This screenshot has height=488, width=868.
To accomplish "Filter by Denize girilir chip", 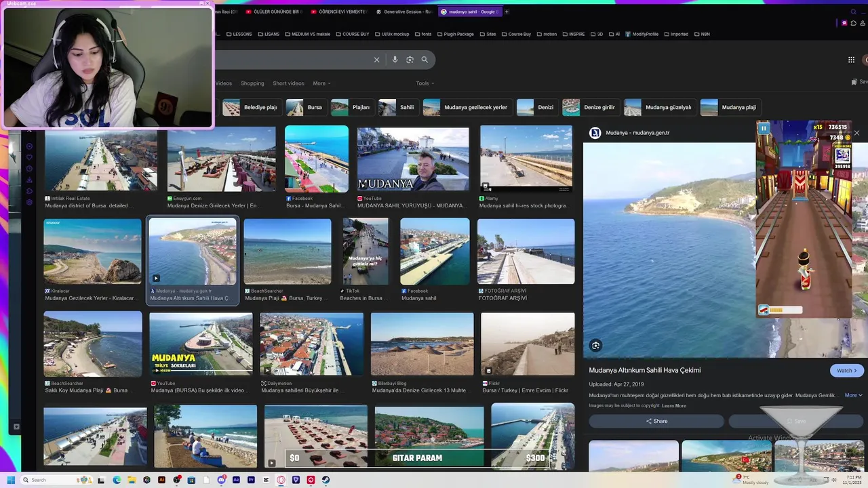I will tap(590, 107).
